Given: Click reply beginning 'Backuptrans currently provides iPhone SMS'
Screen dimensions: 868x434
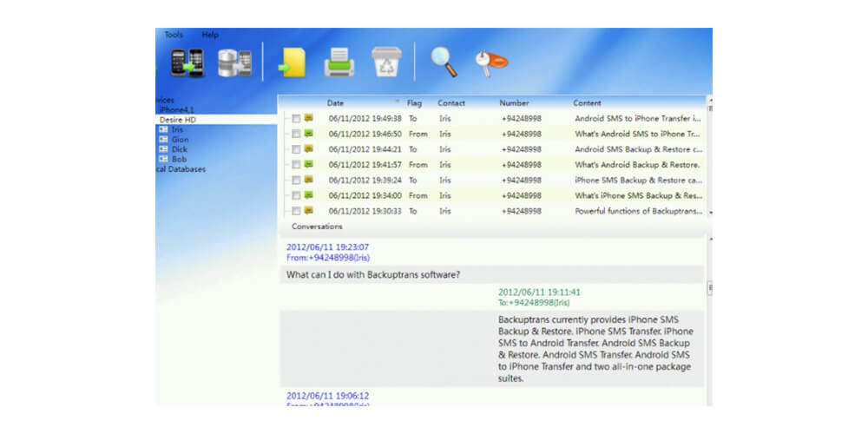Looking at the screenshot, I should point(595,350).
